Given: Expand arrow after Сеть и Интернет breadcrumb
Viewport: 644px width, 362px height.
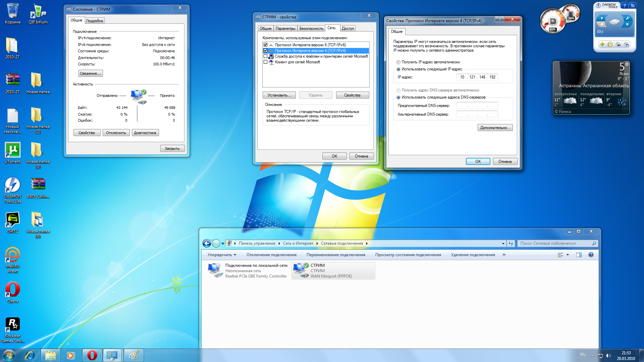Looking at the screenshot, I should point(317,243).
